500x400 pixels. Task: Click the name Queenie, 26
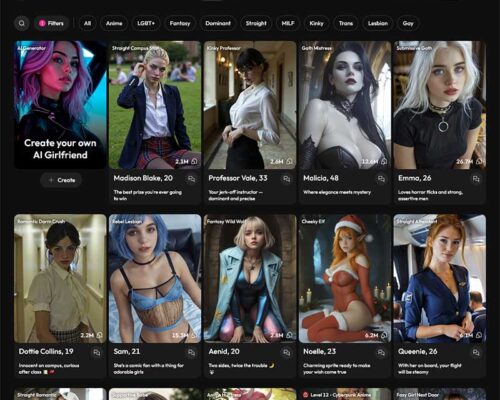pyautogui.click(x=418, y=352)
